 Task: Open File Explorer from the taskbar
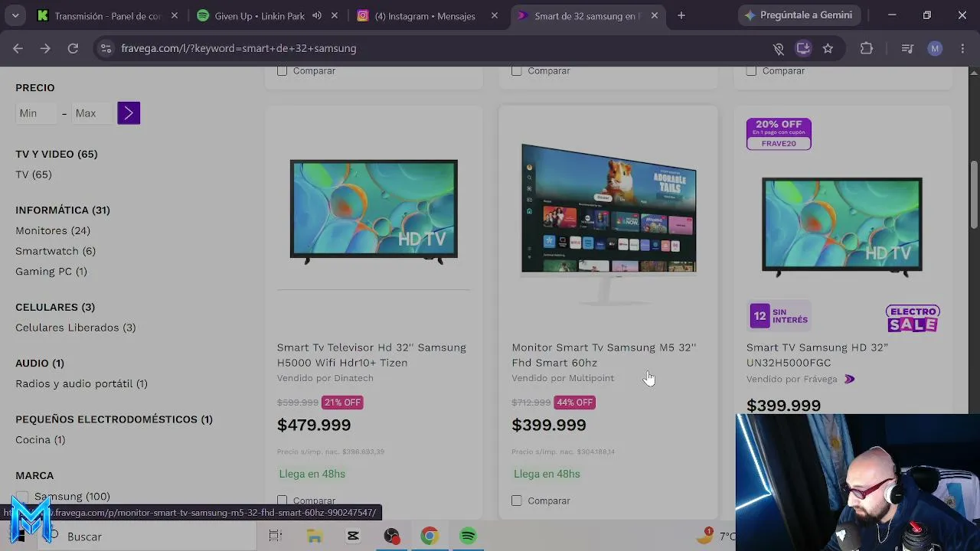(x=315, y=536)
